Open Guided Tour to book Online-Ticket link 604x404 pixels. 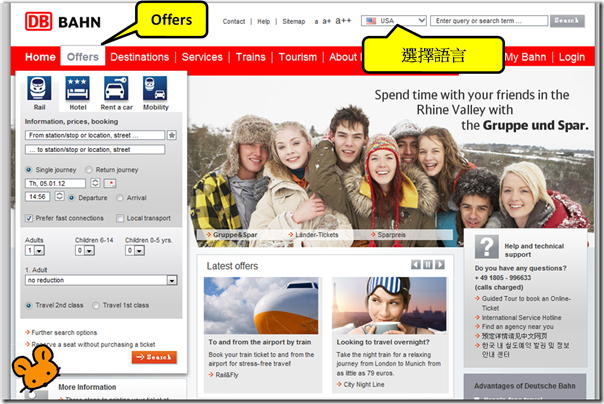click(x=526, y=303)
